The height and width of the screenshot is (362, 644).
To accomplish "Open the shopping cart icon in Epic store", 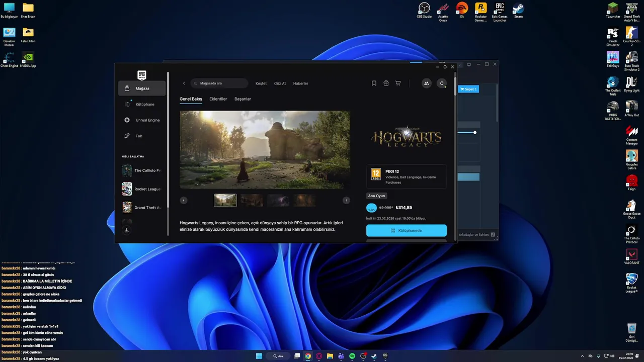I will point(398,83).
